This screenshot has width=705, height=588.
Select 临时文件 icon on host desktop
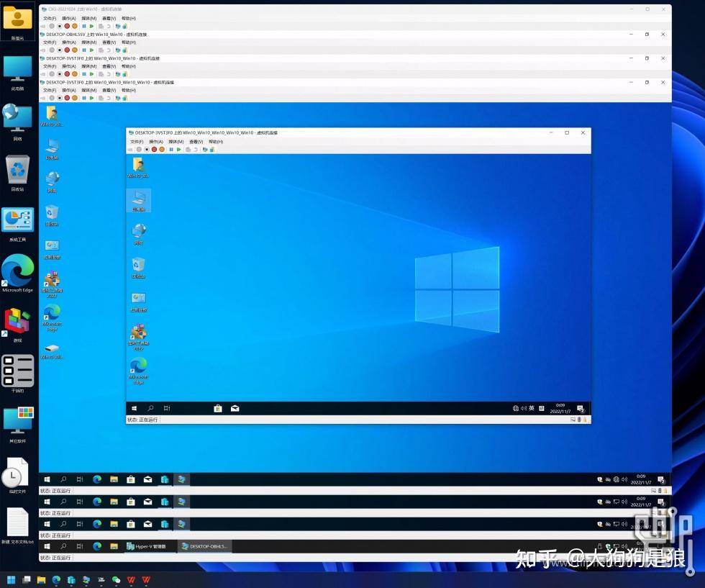pyautogui.click(x=17, y=476)
